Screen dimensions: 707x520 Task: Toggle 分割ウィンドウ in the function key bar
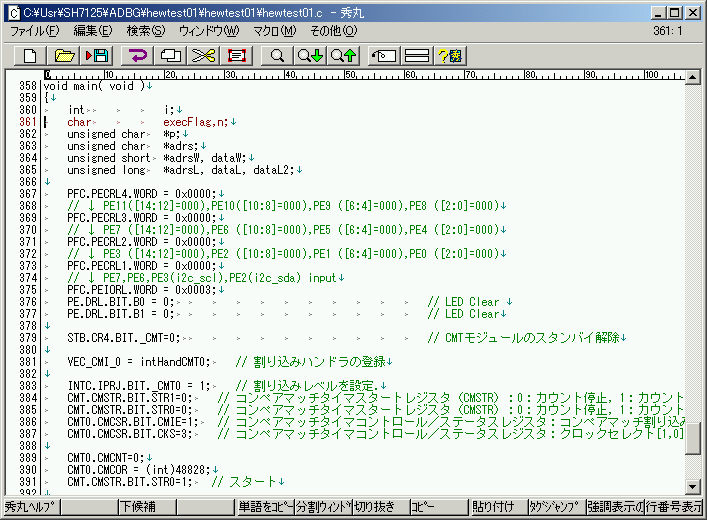click(322, 507)
